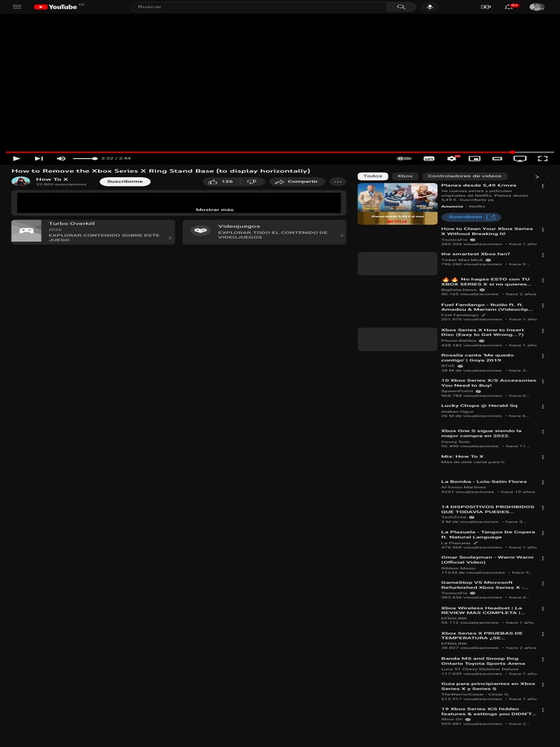This screenshot has height=747, width=560.
Task: Open 'Rosalía canta Me quedo contigo' video
Action: [477, 357]
